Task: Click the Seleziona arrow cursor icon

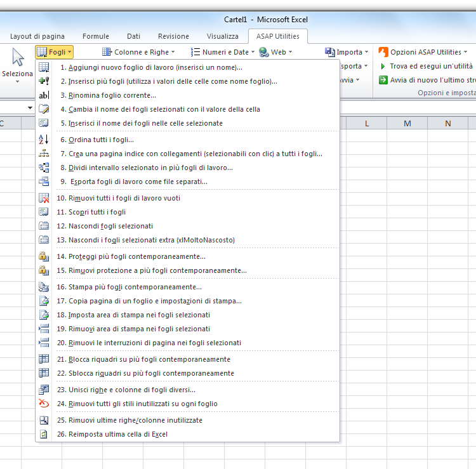Action: click(18, 57)
